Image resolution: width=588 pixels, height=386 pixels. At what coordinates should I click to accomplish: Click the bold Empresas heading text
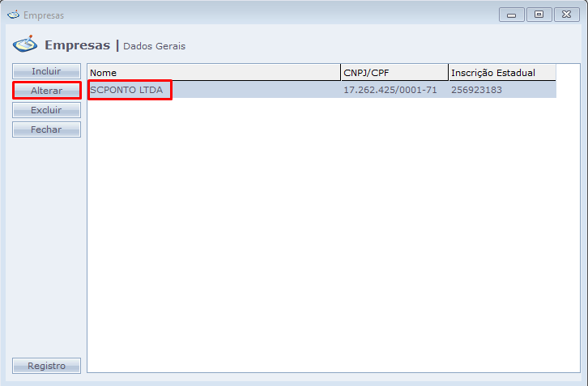click(x=77, y=45)
